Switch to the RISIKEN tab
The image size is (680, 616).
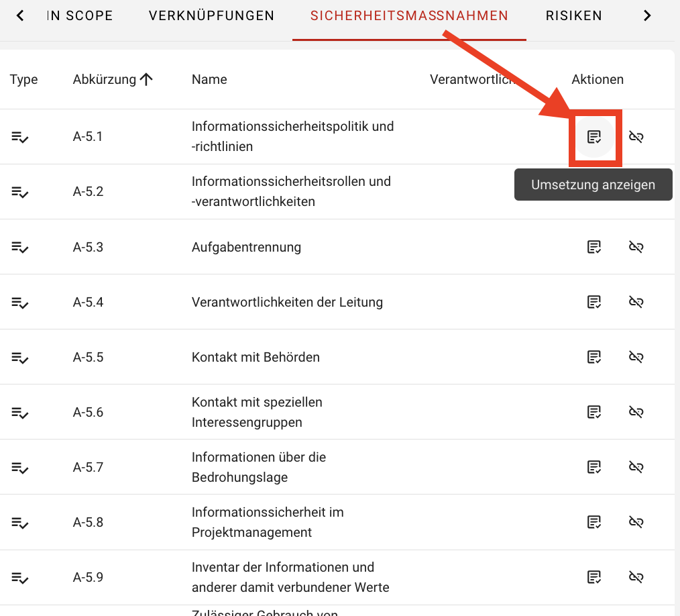[x=573, y=15]
